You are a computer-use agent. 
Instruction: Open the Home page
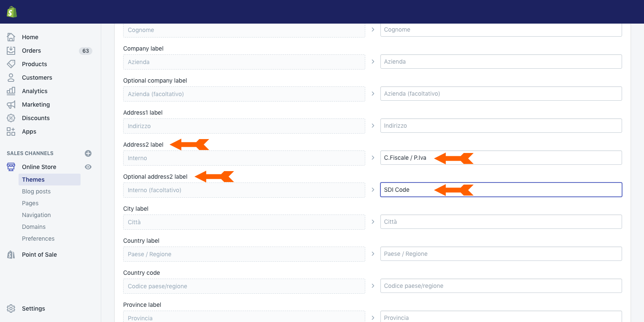30,37
